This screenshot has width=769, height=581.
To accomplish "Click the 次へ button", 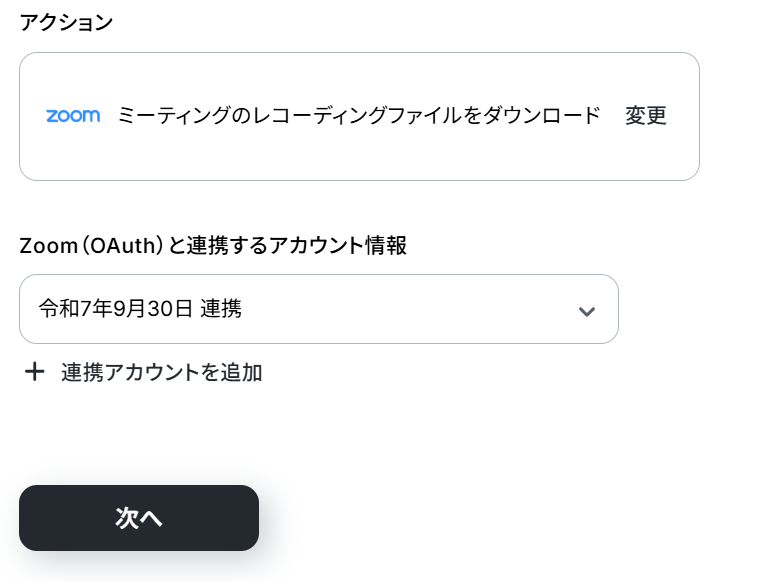I will click(139, 518).
